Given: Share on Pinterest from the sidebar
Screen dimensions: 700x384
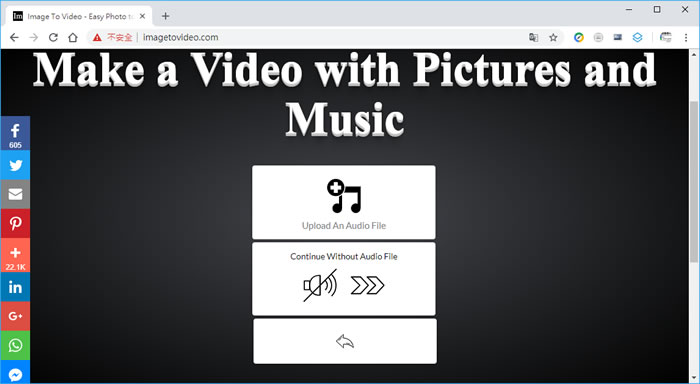Looking at the screenshot, I should pos(15,223).
